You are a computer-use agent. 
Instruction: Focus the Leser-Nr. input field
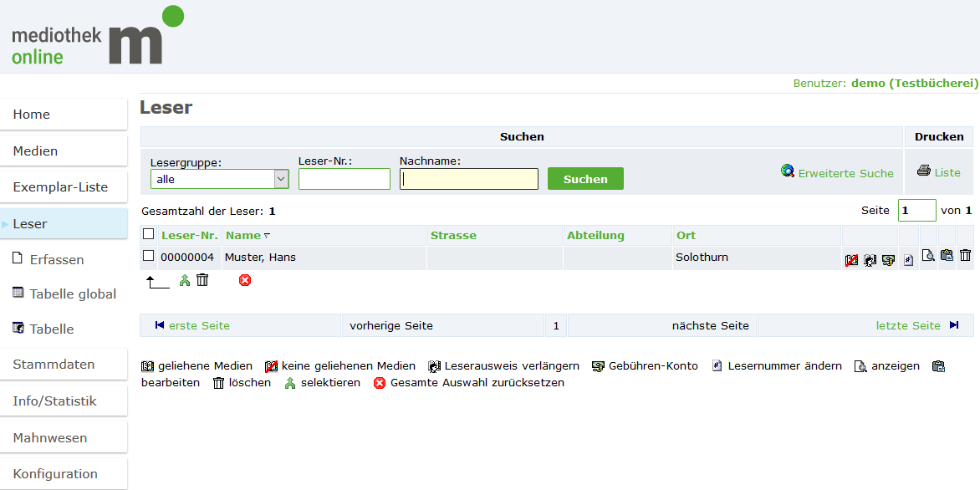pyautogui.click(x=344, y=179)
